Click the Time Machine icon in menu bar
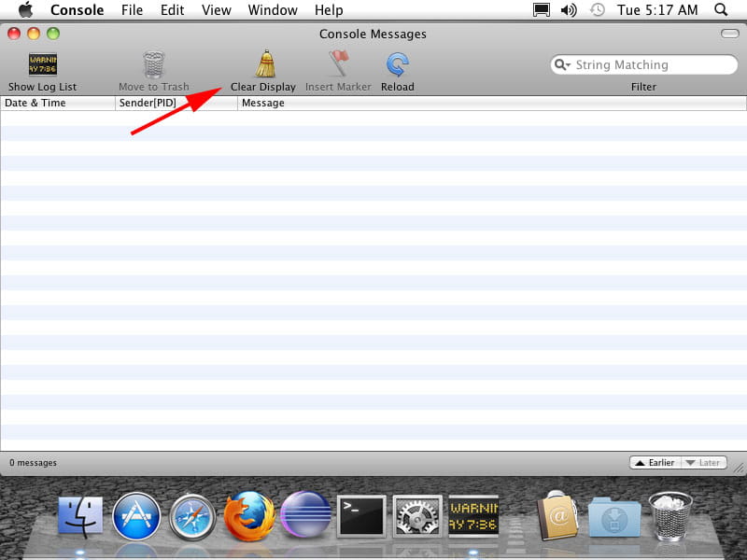Viewport: 747px width, 560px height. click(597, 9)
